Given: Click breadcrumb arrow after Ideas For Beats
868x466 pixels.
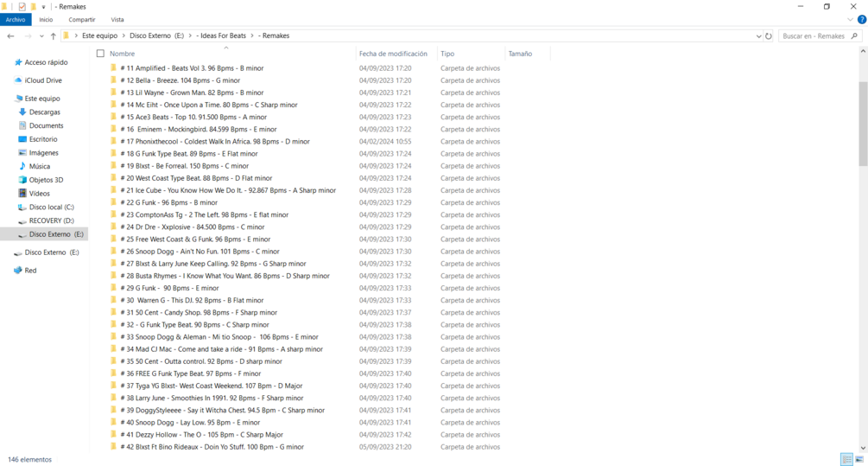Looking at the screenshot, I should pyautogui.click(x=252, y=35).
